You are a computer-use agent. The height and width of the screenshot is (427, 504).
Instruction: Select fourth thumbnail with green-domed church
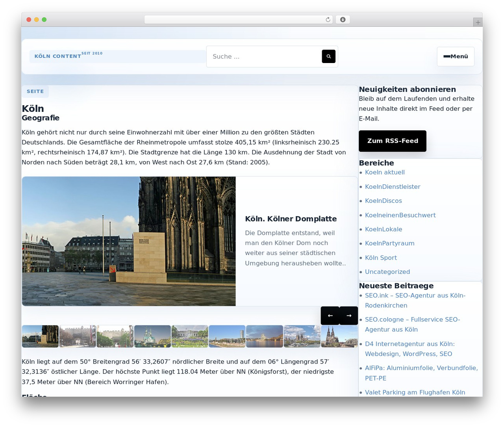point(152,336)
